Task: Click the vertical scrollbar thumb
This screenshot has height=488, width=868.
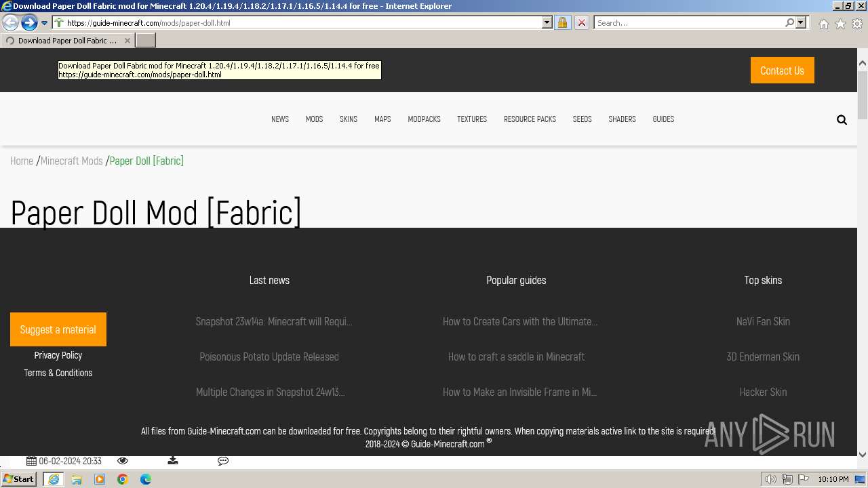Action: pos(863,95)
